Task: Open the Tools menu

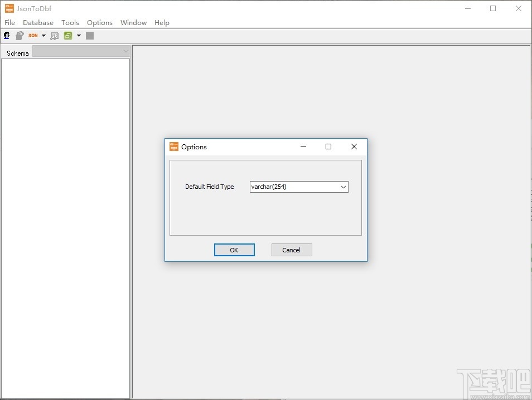Action: 70,23
